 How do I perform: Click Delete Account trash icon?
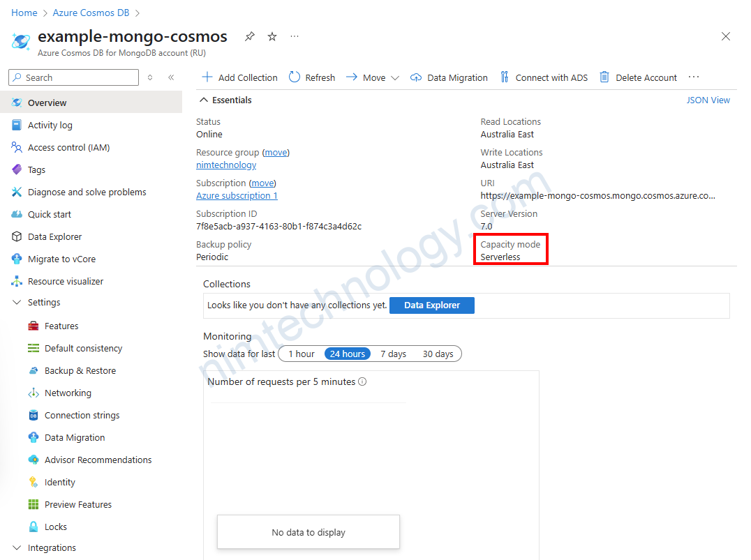[604, 77]
